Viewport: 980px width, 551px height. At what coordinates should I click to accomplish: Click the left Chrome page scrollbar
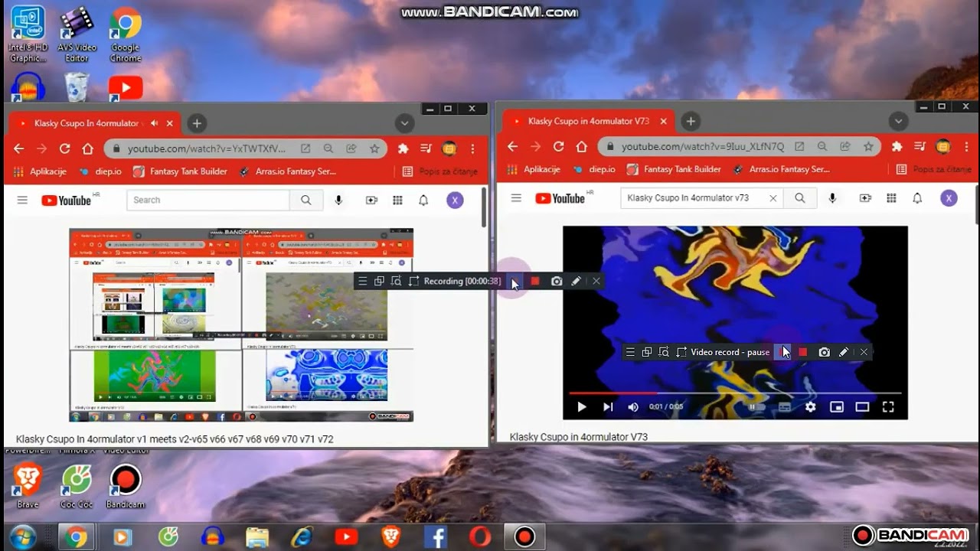pos(484,207)
